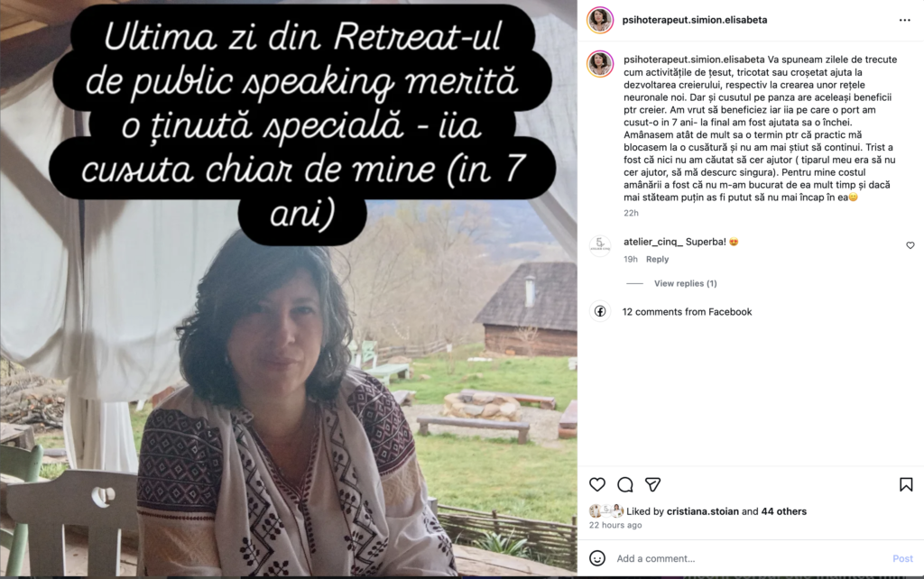Click the Post comment button

[902, 558]
